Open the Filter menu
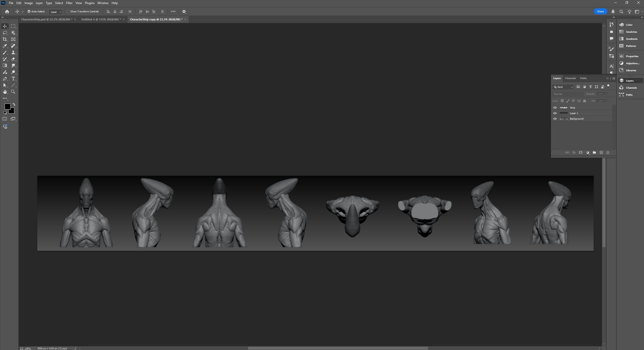Screen dimensions: 644x350 point(69,3)
